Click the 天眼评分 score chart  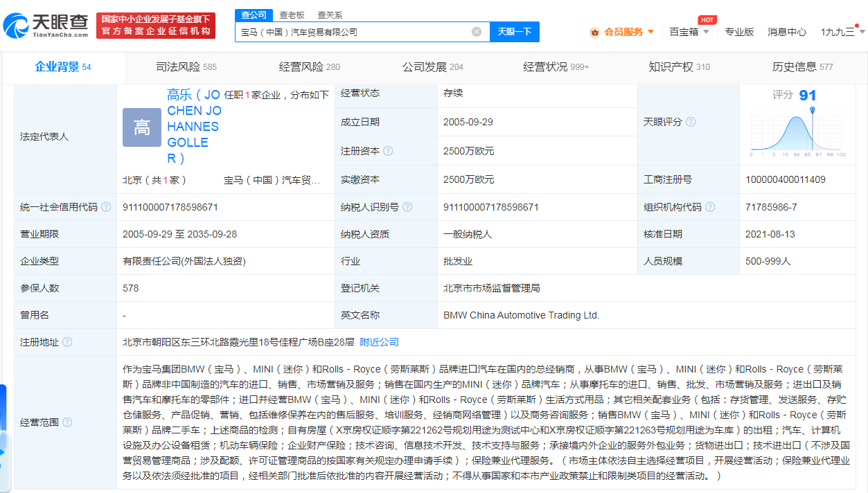coord(798,132)
